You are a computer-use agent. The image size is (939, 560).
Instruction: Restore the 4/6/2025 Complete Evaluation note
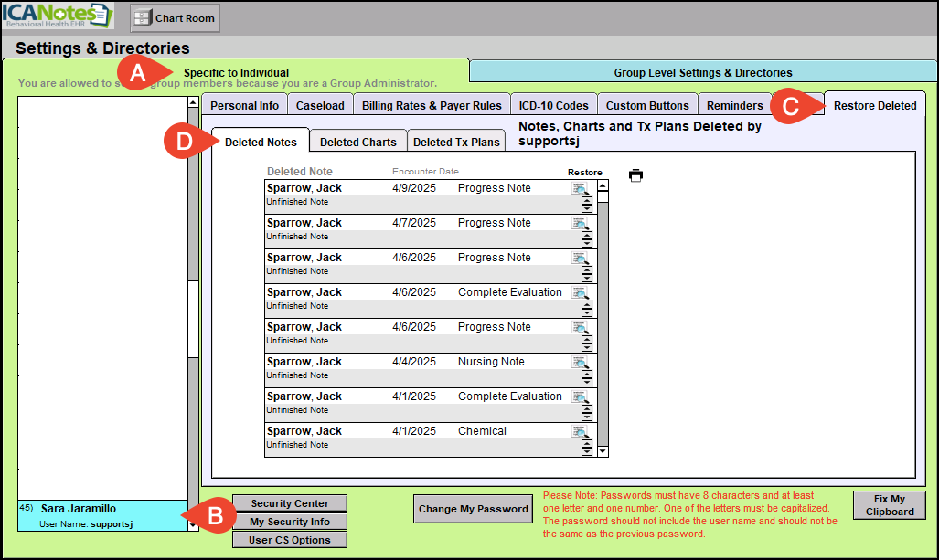pos(580,293)
